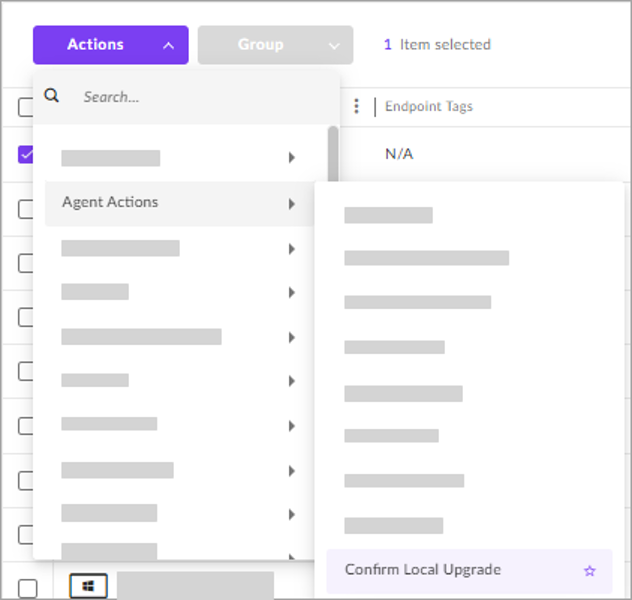
Task: Select Agent Actions from the Actions menu
Action: [x=110, y=203]
